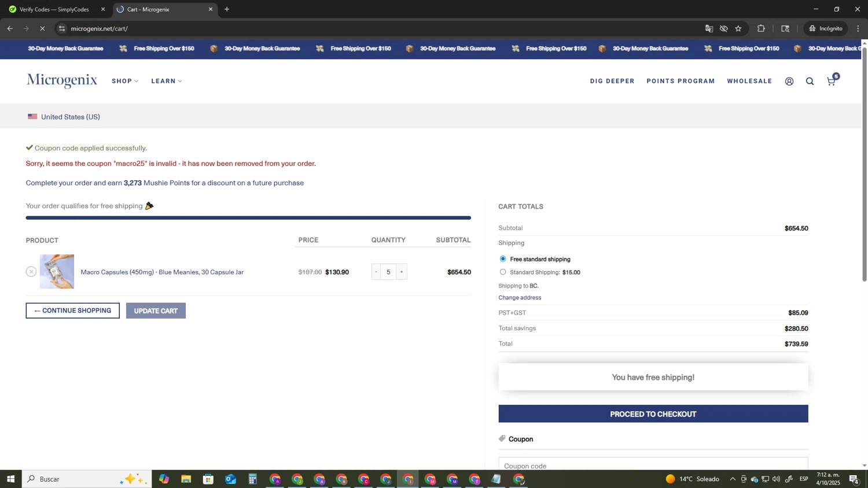Close the Verify Codes — SimplyCodes tab
Screen dimensions: 868x488
click(103, 9)
